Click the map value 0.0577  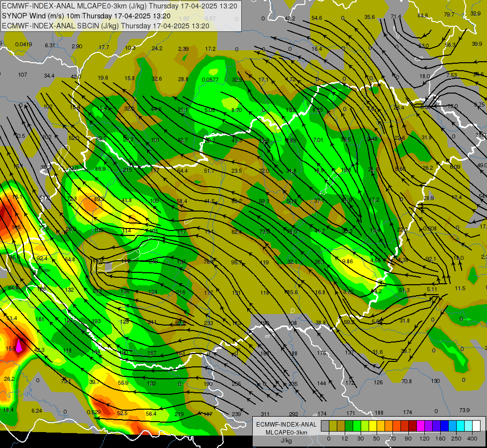[210, 80]
